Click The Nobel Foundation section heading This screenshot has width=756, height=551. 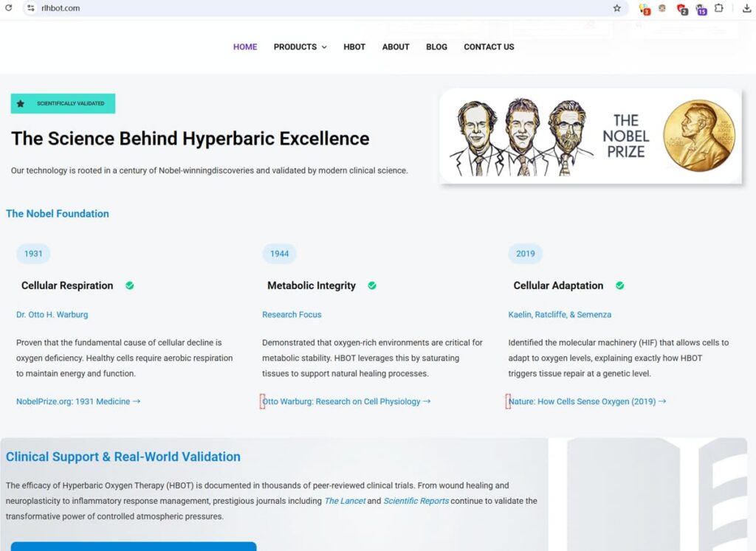coord(58,213)
